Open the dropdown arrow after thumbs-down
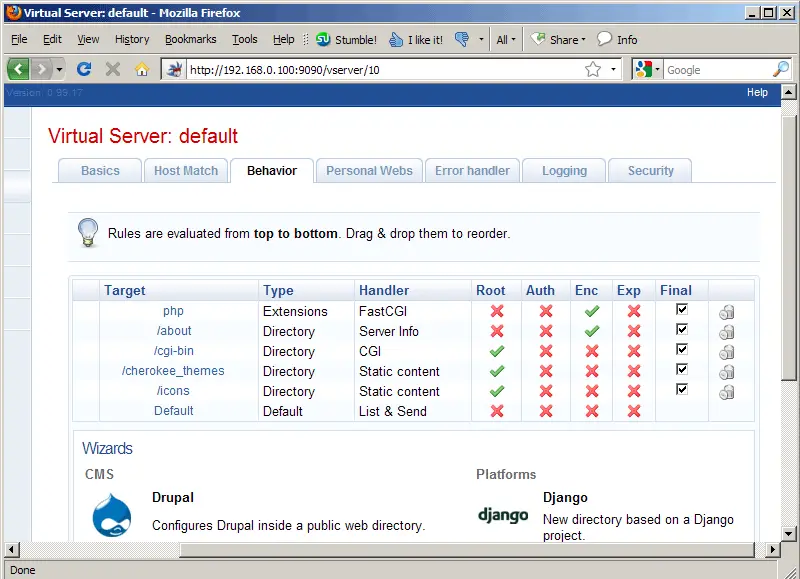 (481, 39)
